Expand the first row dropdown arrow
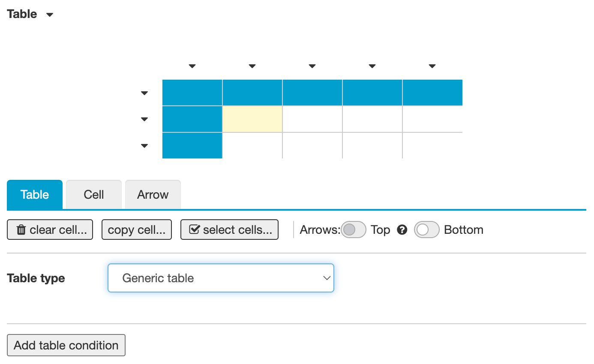 (x=144, y=92)
